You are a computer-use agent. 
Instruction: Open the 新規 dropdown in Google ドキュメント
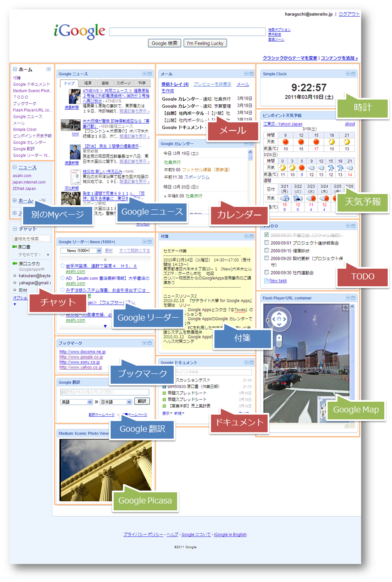(179, 413)
